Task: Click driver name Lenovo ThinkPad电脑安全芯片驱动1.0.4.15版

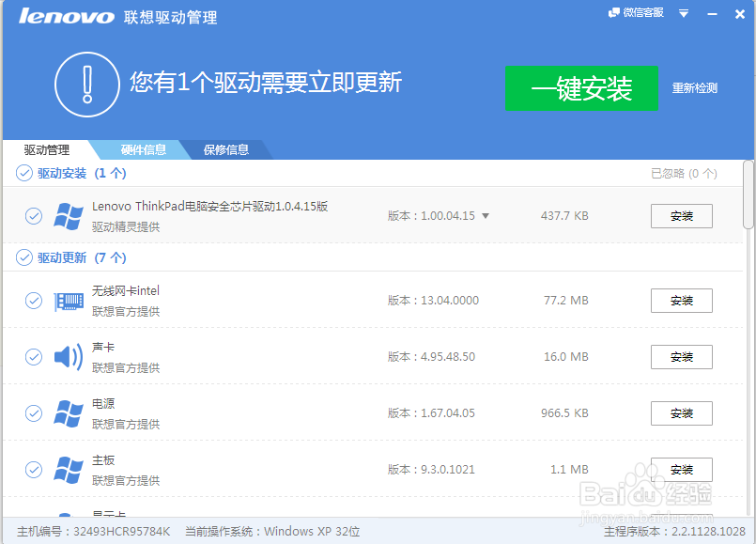Action: click(x=209, y=207)
